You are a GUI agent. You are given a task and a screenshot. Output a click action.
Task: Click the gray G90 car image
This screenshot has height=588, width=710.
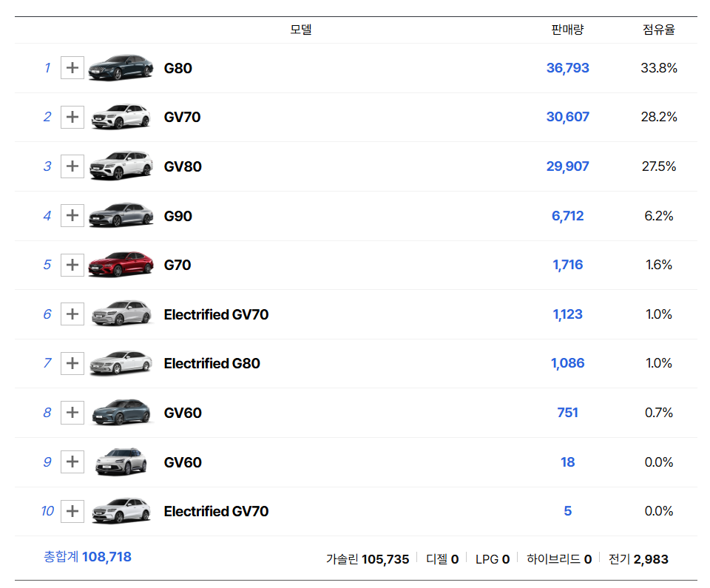click(121, 214)
